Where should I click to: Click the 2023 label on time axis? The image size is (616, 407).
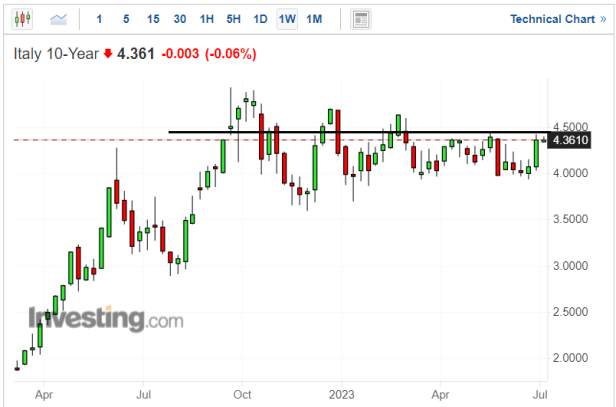[341, 394]
